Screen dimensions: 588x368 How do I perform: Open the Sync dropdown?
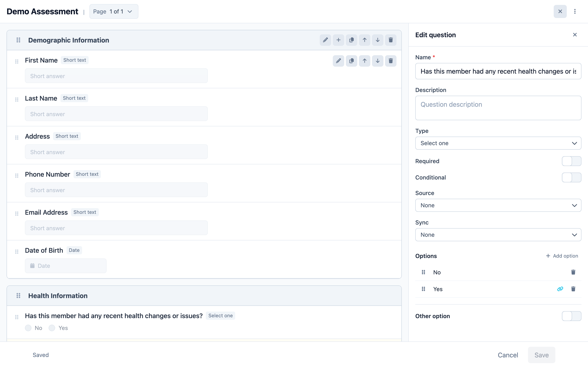(498, 235)
